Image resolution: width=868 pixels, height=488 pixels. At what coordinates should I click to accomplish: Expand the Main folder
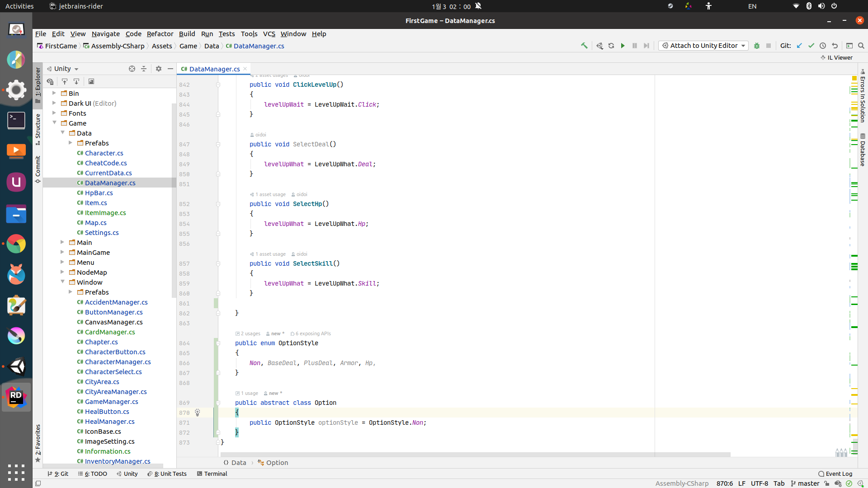(x=62, y=242)
